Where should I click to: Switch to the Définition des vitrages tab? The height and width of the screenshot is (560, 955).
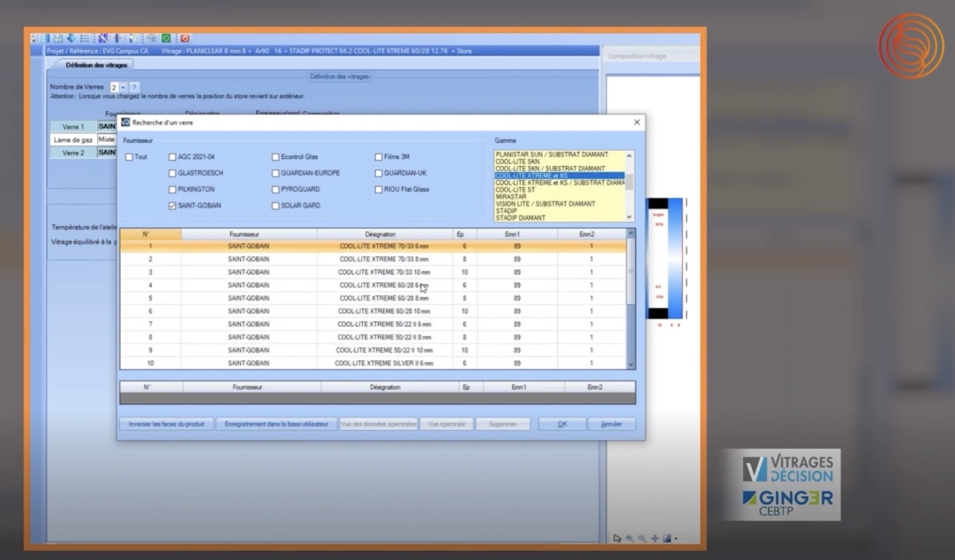(96, 65)
